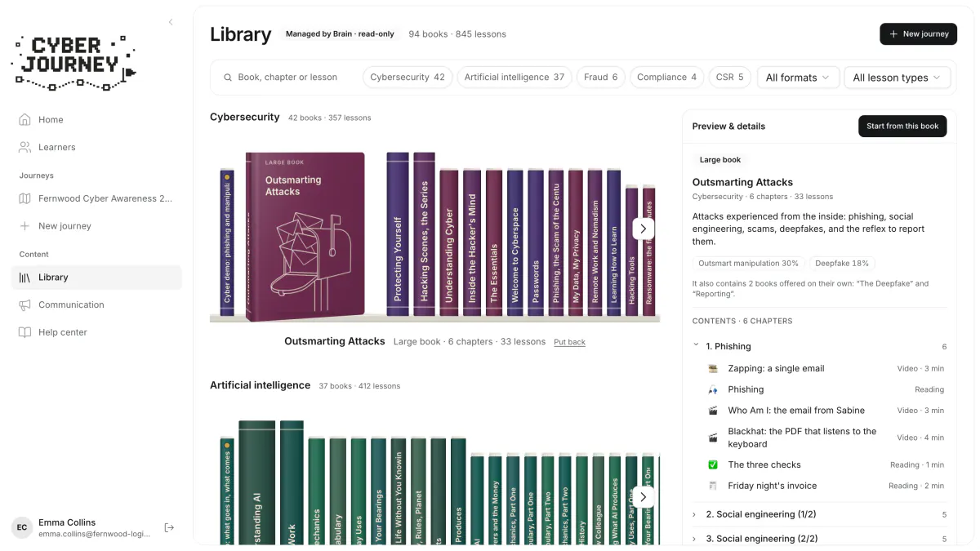The width and height of the screenshot is (980, 551).
Task: Click the Communication megaphone icon
Action: click(x=24, y=304)
